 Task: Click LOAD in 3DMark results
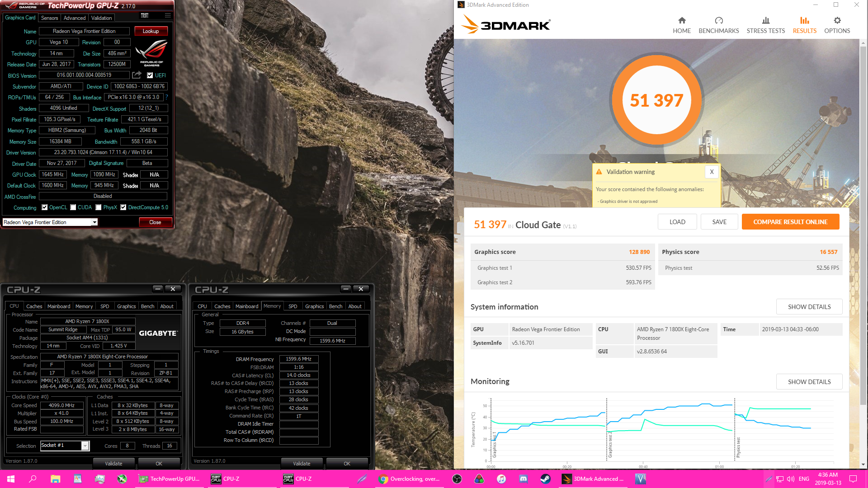[x=677, y=222]
